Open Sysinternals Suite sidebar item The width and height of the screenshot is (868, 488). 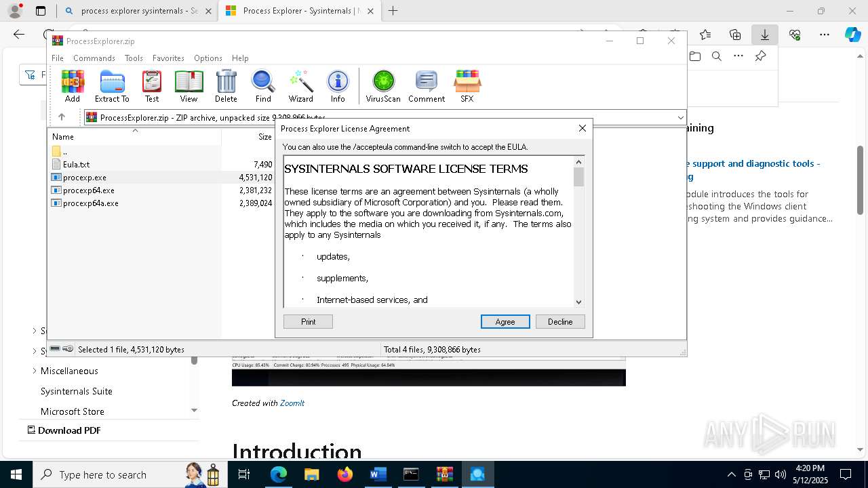(x=77, y=391)
